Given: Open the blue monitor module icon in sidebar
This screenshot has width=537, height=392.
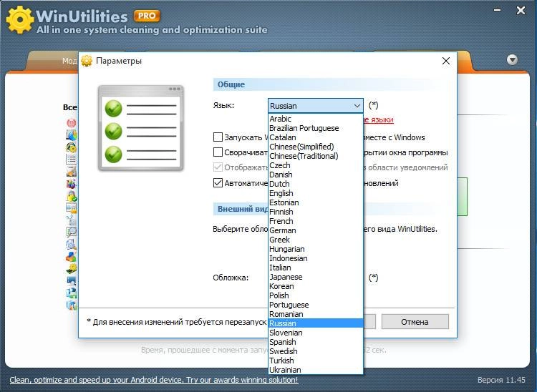Looking at the screenshot, I should click(x=71, y=281).
